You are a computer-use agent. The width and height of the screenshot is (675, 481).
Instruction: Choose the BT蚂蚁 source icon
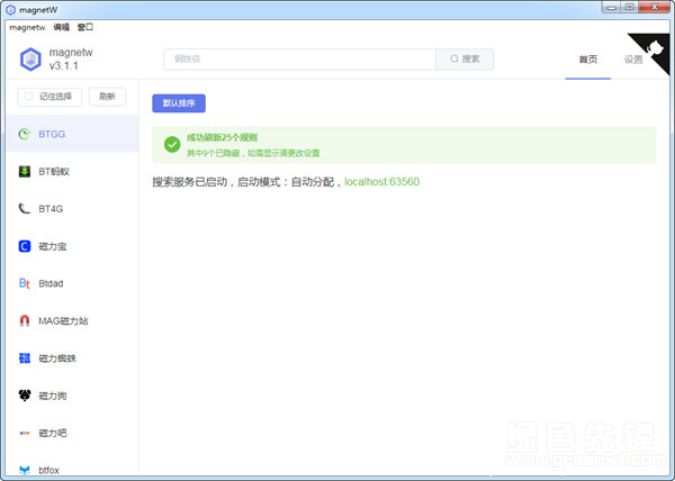[x=25, y=171]
